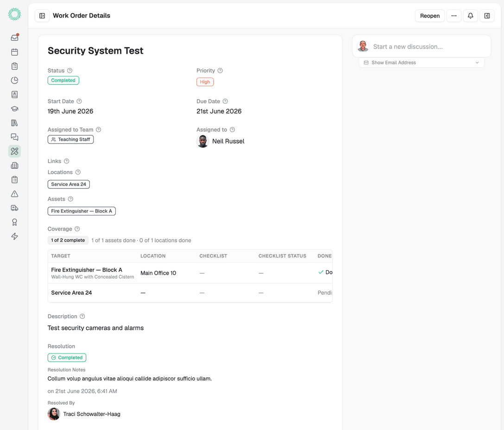Open the inbox icon in sidebar
The height and width of the screenshot is (430, 504).
coord(14,38)
